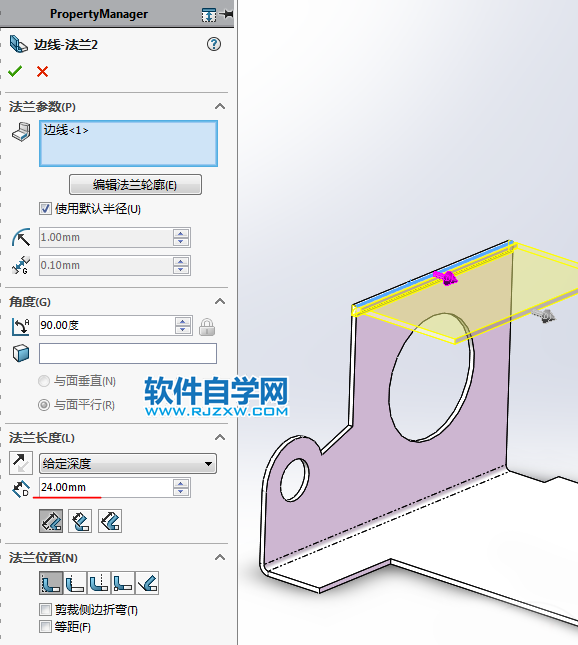This screenshot has width=578, height=645.
Task: Cancel the edge flange with red X
Action: pos(42,72)
